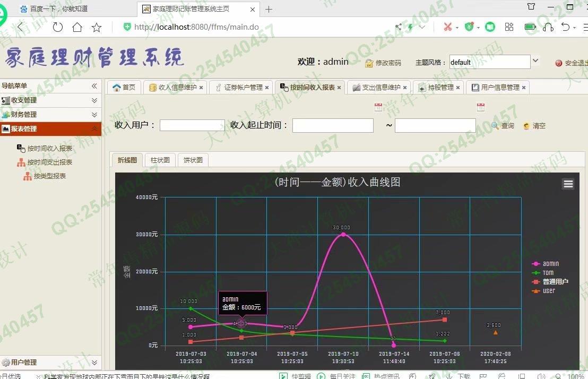
Task: Close the 持股管理 tab
Action: (458, 88)
